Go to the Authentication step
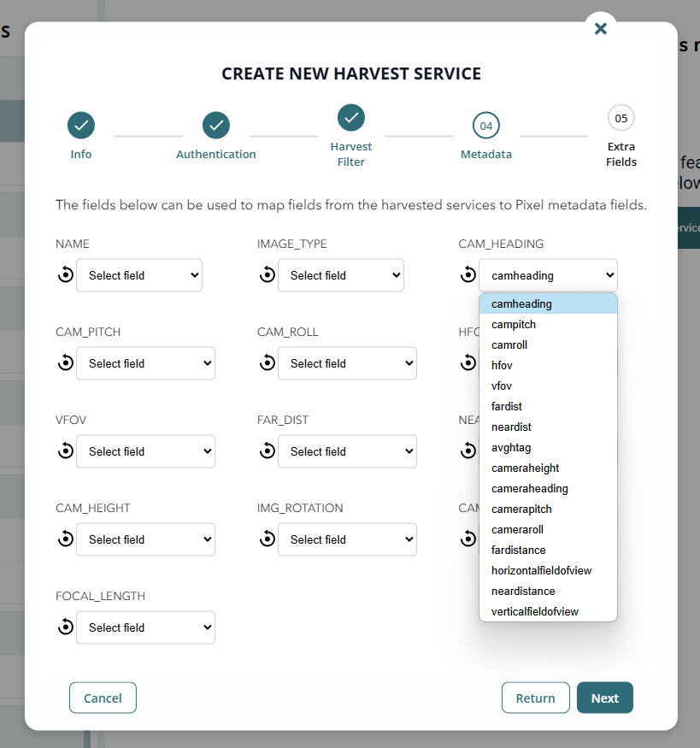Viewport: 700px width, 748px height. (216, 126)
